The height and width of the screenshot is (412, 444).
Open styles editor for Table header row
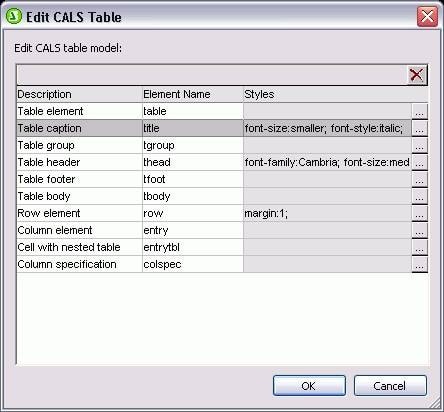tap(420, 162)
